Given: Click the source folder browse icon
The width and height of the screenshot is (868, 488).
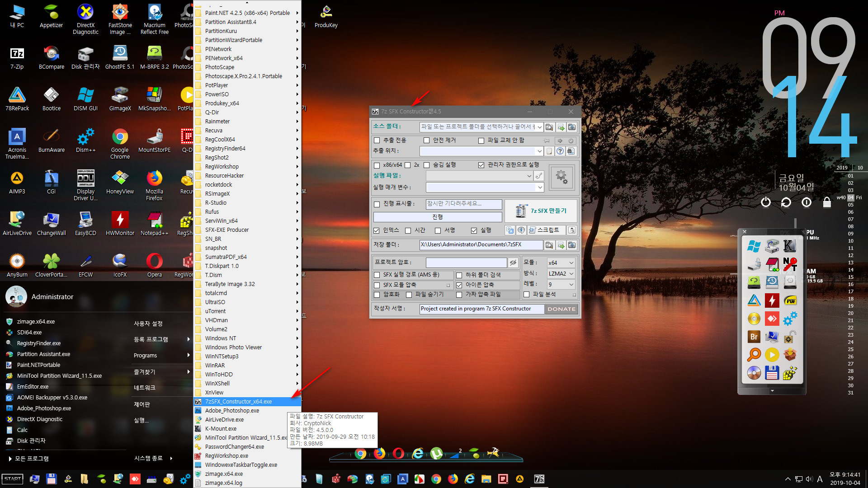Looking at the screenshot, I should tap(549, 127).
